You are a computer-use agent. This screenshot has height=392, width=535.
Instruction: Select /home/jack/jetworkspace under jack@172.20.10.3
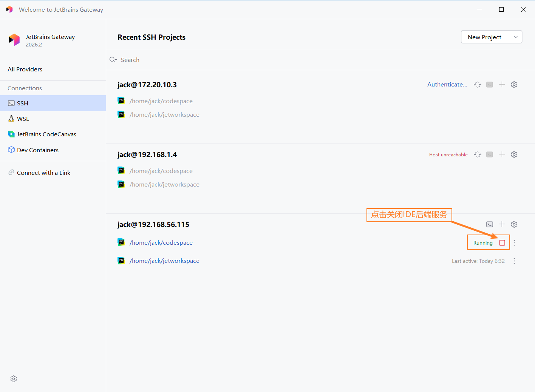pos(164,114)
